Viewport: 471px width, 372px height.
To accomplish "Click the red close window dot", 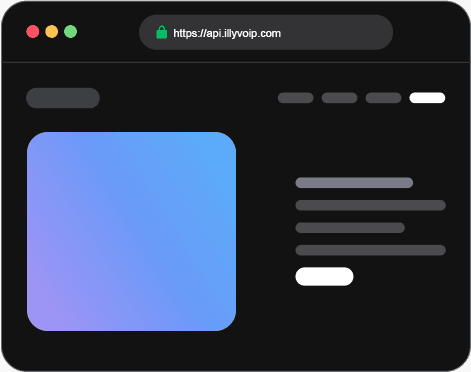I will click(33, 32).
